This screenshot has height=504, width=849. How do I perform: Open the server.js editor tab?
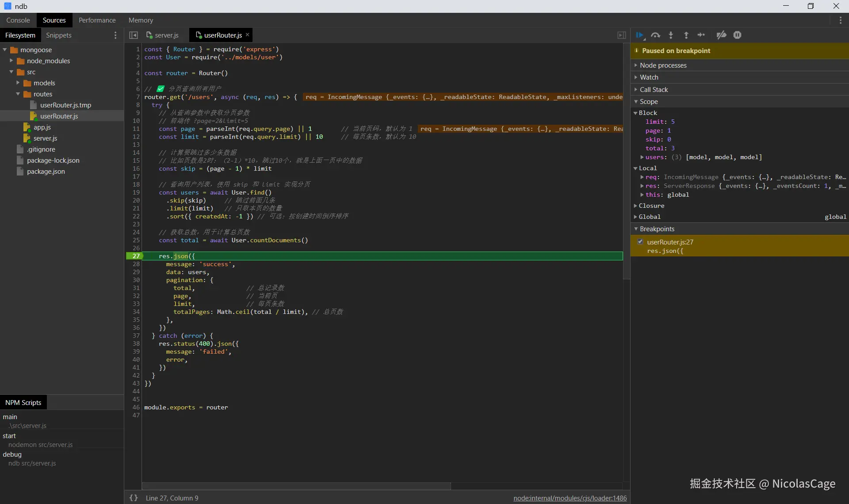pos(166,35)
